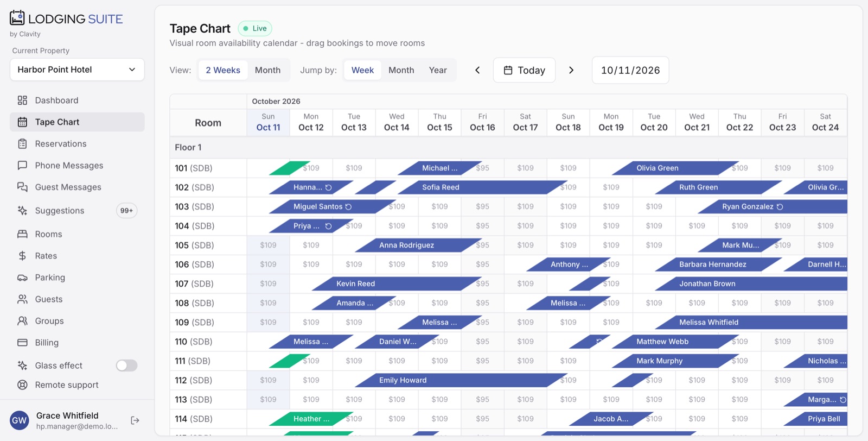Click the Today button
The image size is (868, 441).
tap(524, 70)
